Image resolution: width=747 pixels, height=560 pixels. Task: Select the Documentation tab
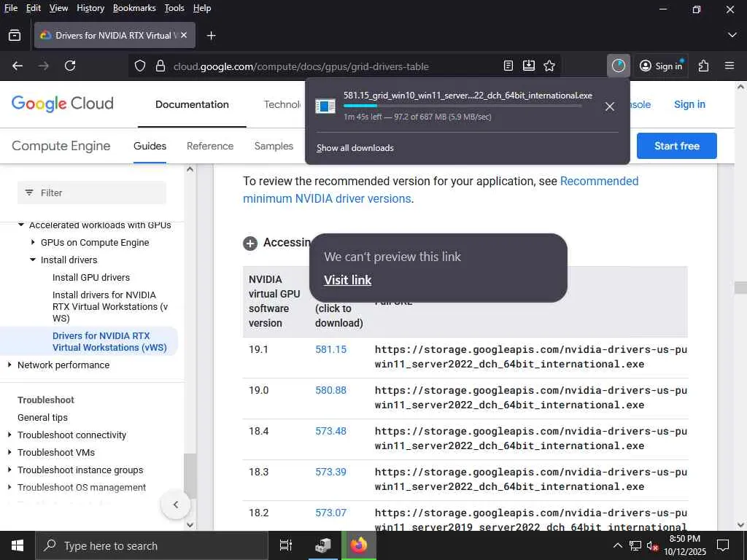[x=192, y=104]
